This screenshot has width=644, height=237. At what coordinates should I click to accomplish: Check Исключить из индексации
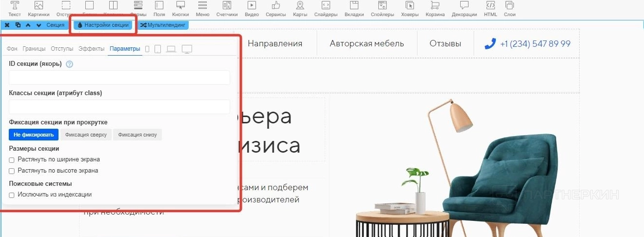tap(12, 195)
